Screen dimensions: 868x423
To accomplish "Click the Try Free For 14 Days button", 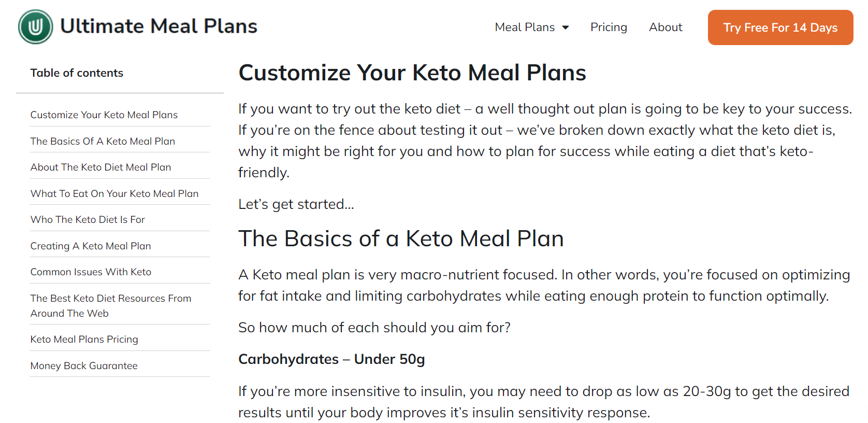I will coord(780,27).
